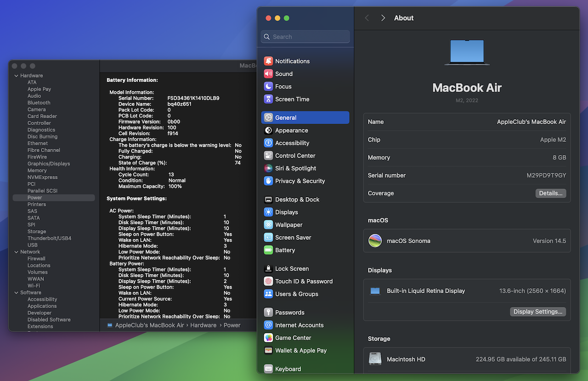Viewport: 588px width, 381px height.
Task: Select Power in System Information sidebar
Action: tap(54, 198)
